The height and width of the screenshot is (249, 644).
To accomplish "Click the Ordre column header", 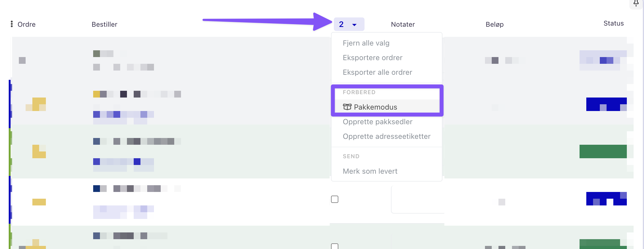I will 26,24.
